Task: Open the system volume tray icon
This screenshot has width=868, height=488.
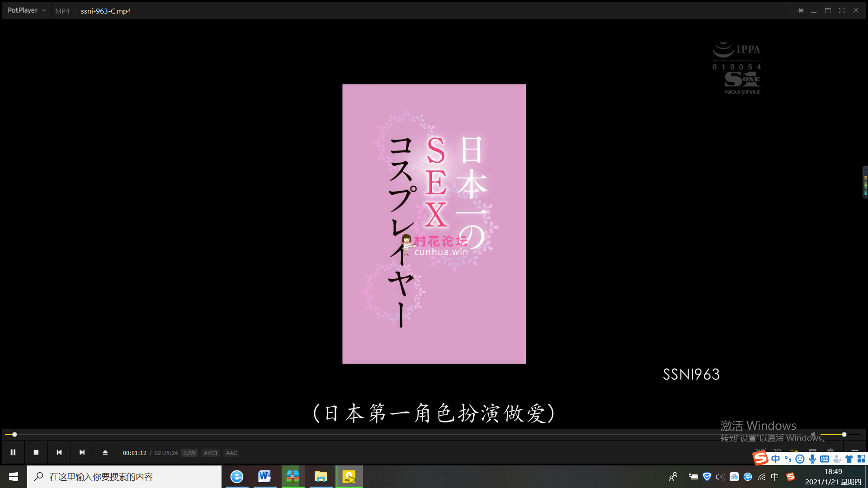Action: point(720,477)
